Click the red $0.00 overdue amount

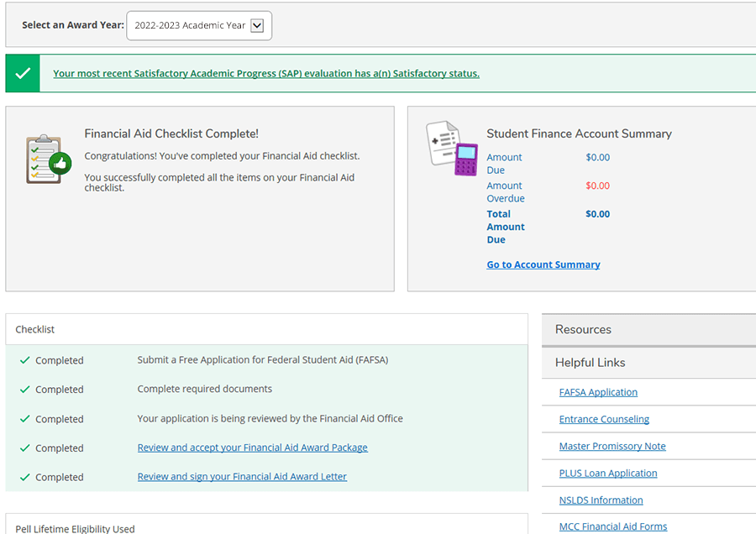[597, 186]
